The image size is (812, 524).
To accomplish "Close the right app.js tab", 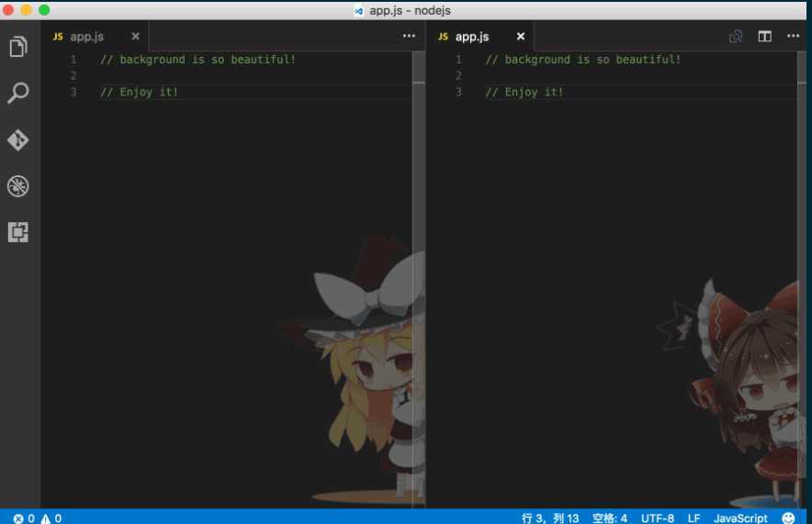I will point(521,36).
